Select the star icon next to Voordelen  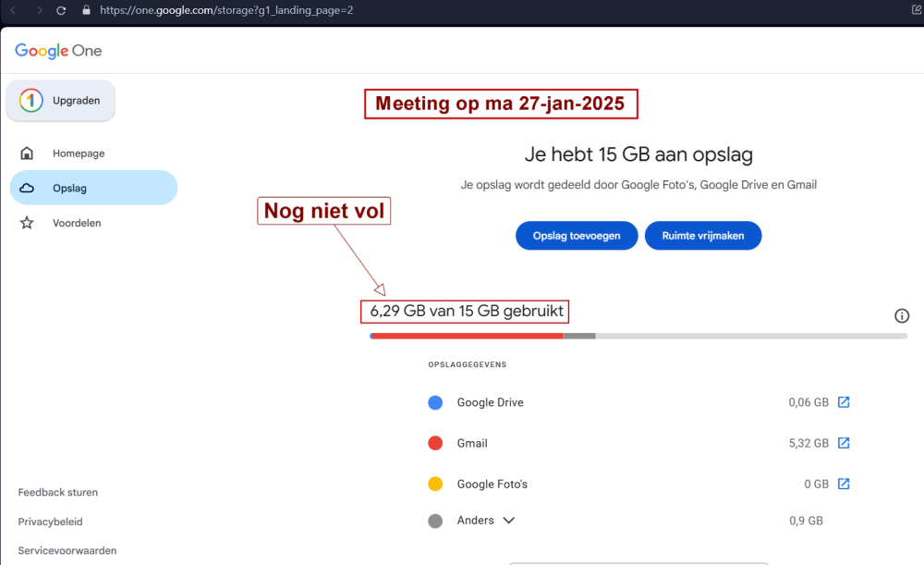click(x=27, y=222)
